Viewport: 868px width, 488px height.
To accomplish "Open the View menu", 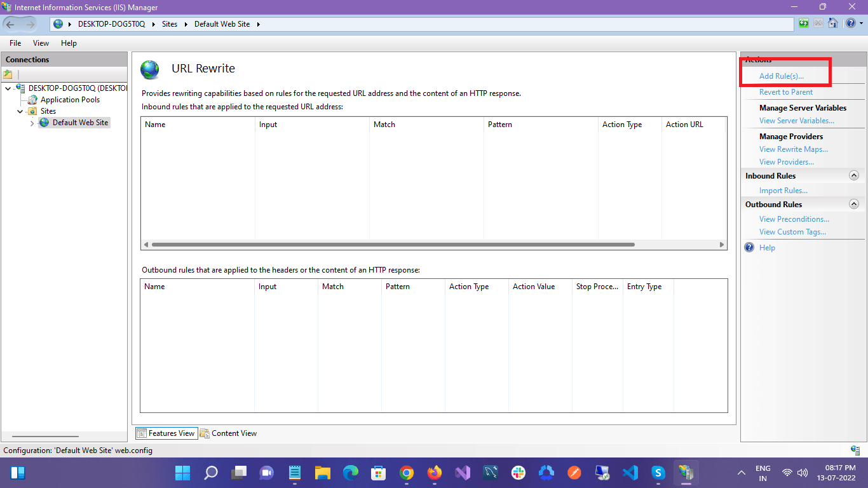I will pyautogui.click(x=41, y=43).
